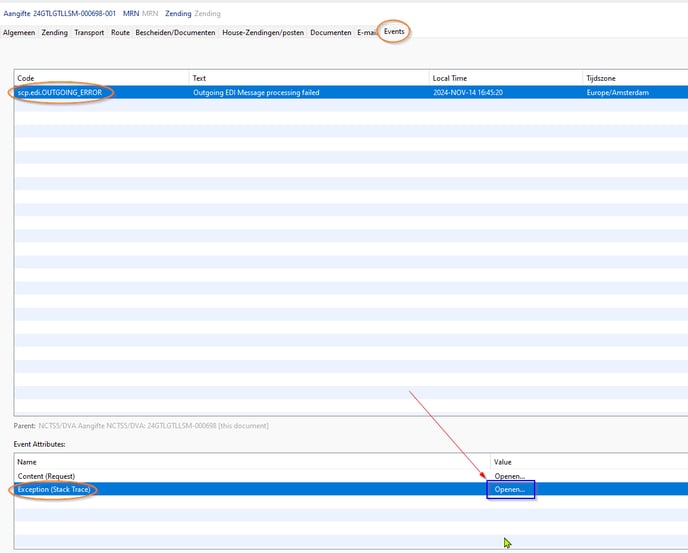The width and height of the screenshot is (688, 553).
Task: Select the Content (Request) attribute row
Action: [351, 476]
